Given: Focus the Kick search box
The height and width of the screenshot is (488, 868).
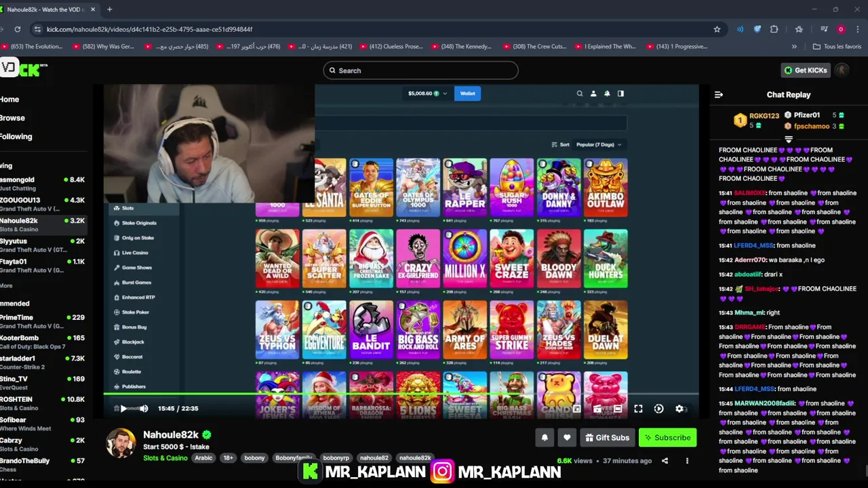Looking at the screenshot, I should (x=420, y=70).
